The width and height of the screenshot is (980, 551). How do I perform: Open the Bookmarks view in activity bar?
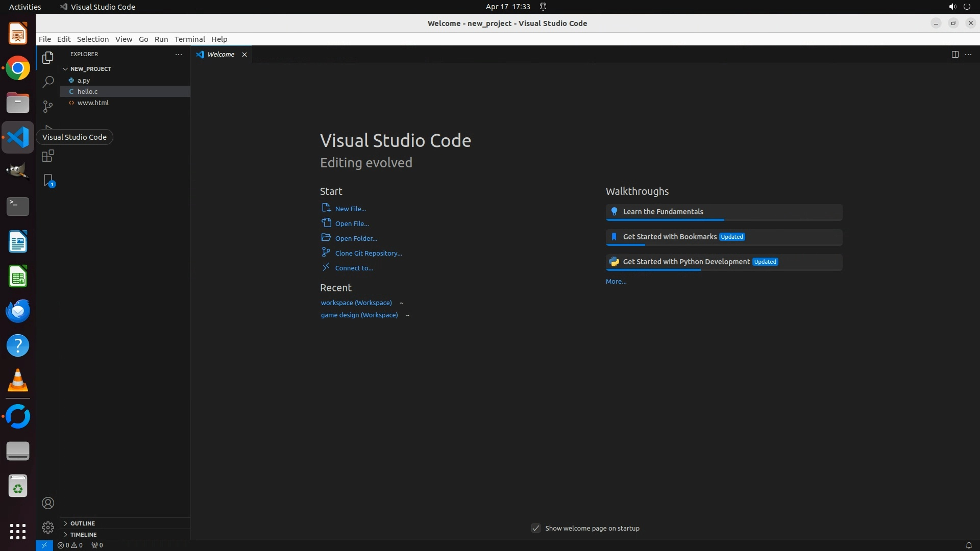click(48, 180)
